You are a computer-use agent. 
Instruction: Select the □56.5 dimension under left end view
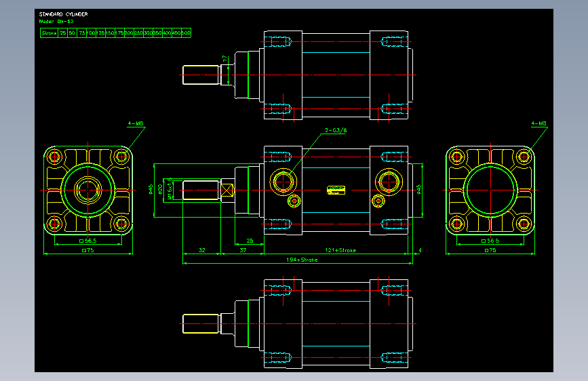click(x=88, y=241)
